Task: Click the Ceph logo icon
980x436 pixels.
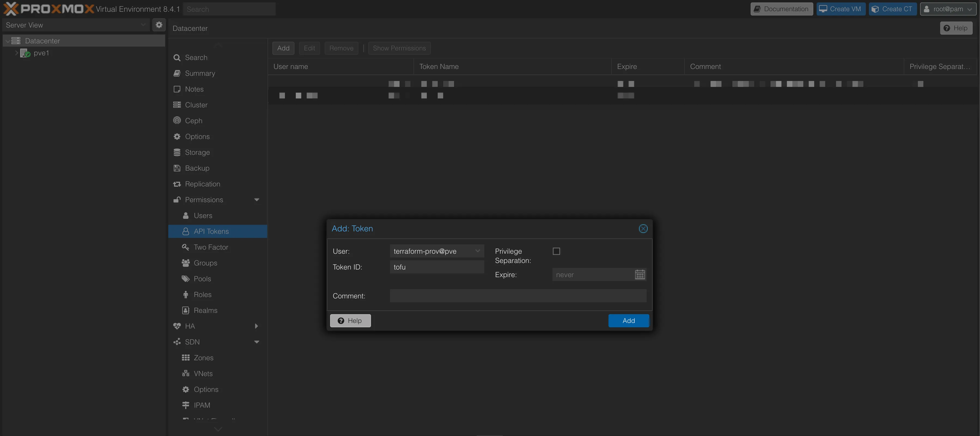Action: point(177,121)
